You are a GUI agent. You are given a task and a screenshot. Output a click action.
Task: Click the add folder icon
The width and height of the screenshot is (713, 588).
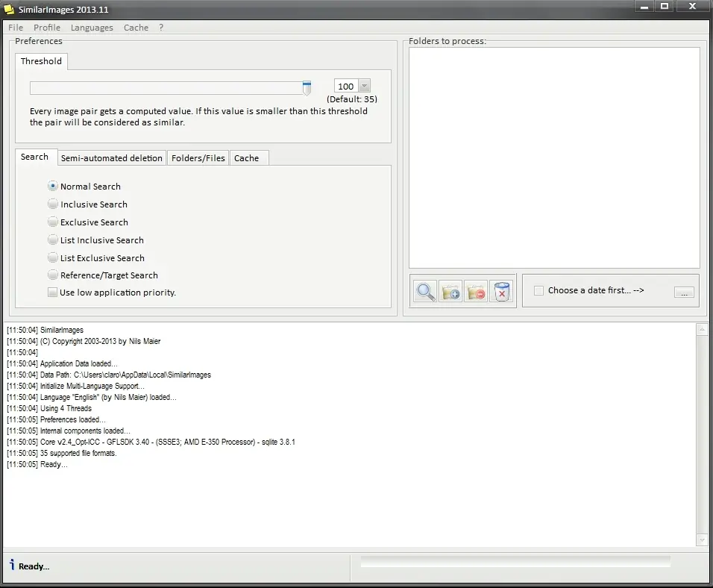pos(450,291)
